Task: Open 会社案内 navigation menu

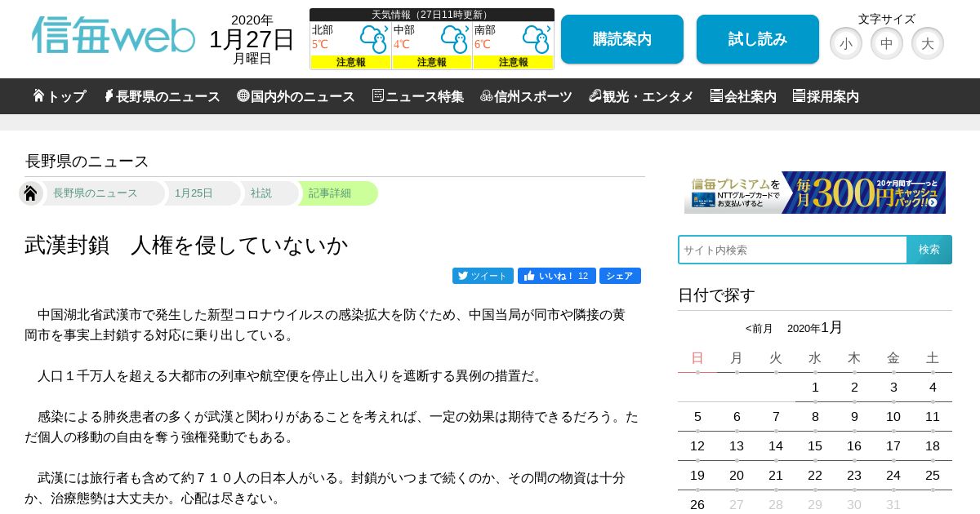Action: [x=743, y=96]
